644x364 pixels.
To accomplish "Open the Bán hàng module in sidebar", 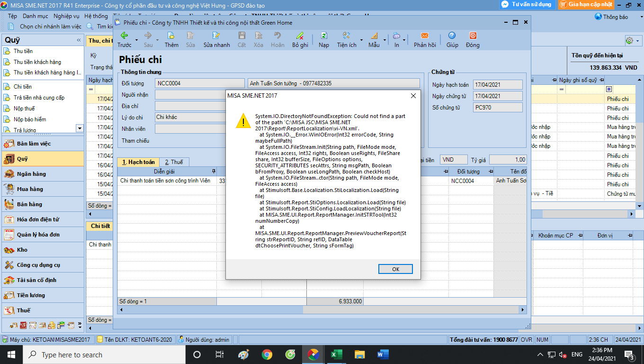I will [x=43, y=204].
